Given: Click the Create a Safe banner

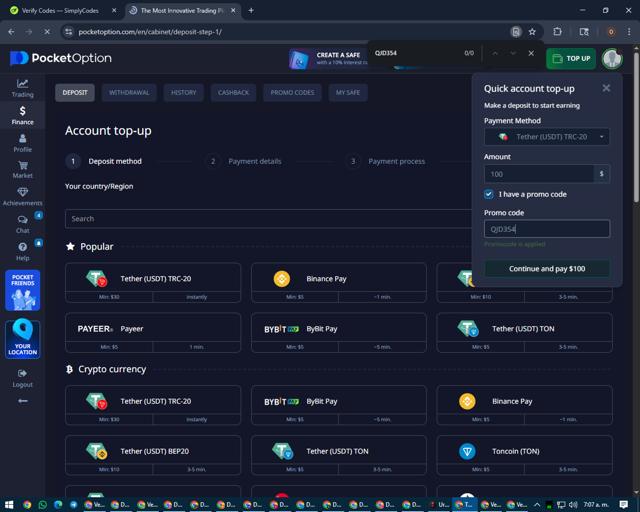Looking at the screenshot, I should (328, 59).
